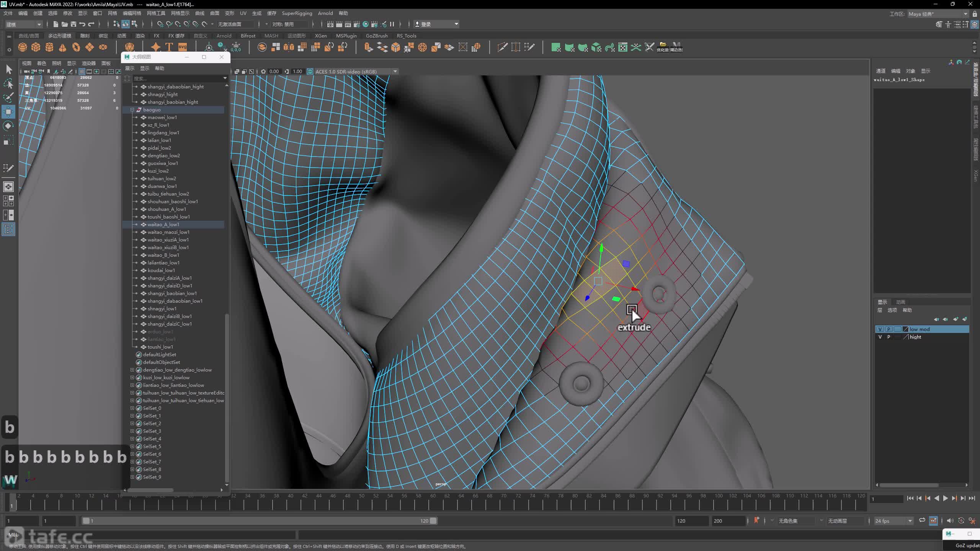Activate the Scale tool in toolbox

tap(8, 140)
